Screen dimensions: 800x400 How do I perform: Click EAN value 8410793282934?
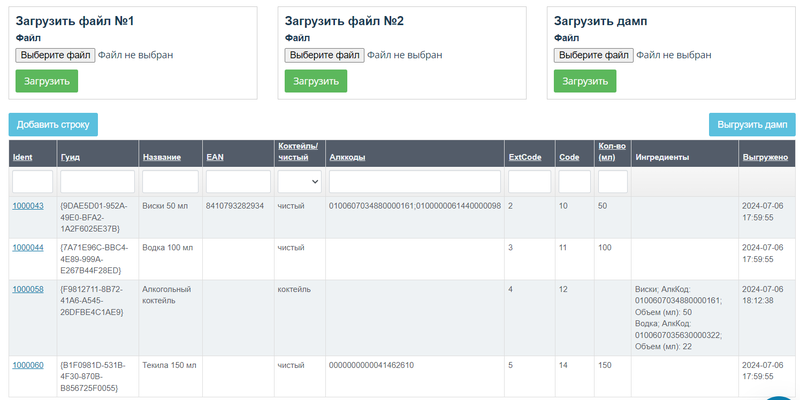click(235, 206)
